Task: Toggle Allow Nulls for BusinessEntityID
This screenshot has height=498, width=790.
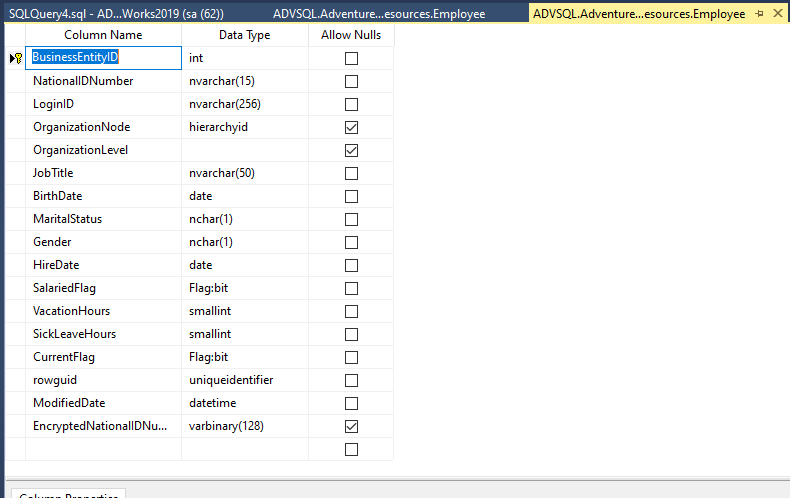Action: (351, 58)
